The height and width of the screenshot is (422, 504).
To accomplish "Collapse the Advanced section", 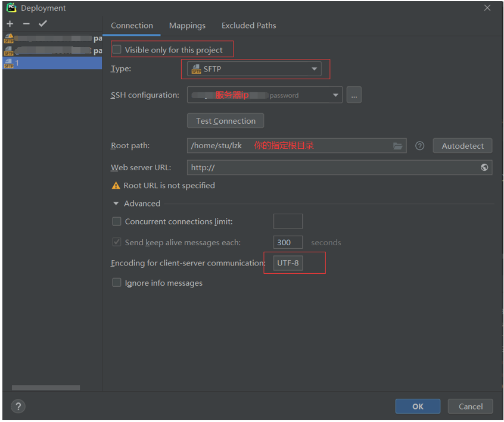I will pos(116,203).
